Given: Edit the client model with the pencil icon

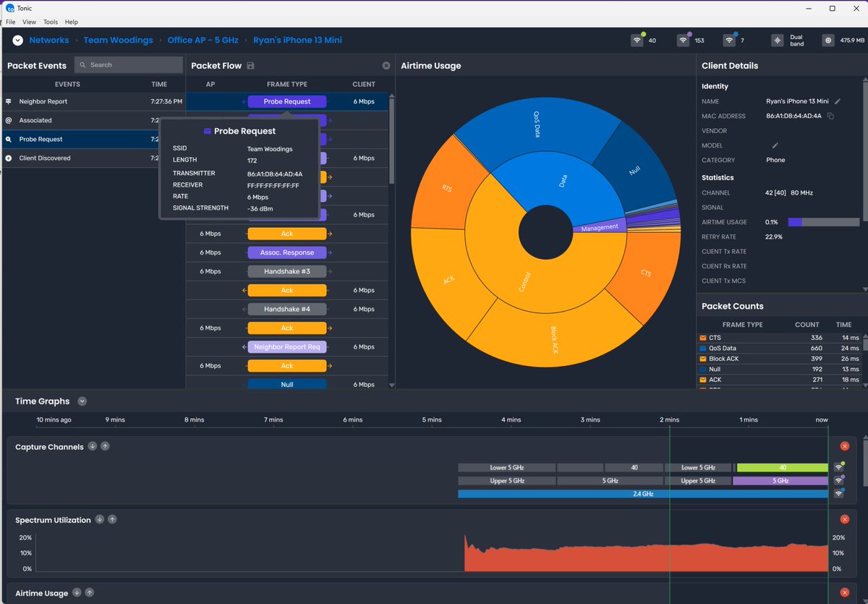Looking at the screenshot, I should pyautogui.click(x=775, y=145).
